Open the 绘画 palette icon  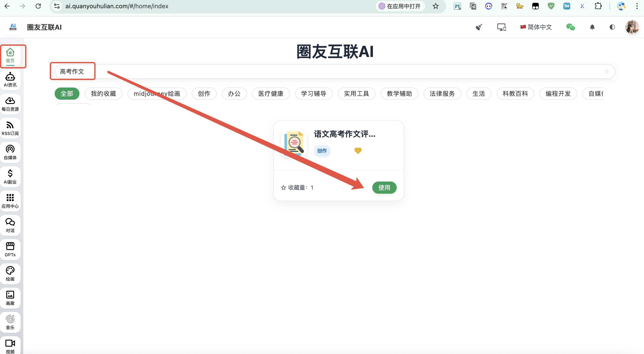click(10, 274)
